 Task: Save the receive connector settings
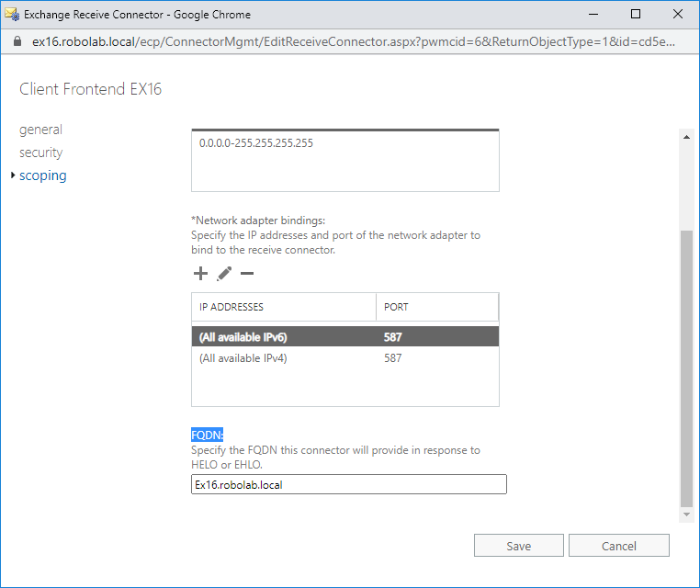click(x=519, y=546)
